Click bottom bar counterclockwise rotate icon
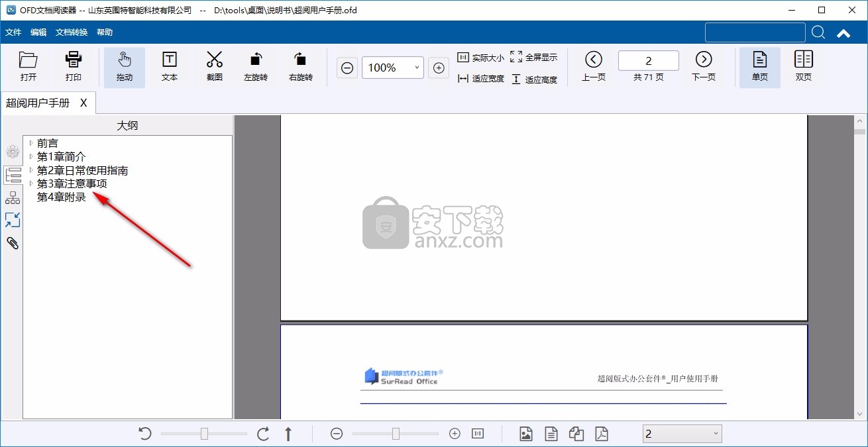The width and height of the screenshot is (868, 447). (145, 434)
